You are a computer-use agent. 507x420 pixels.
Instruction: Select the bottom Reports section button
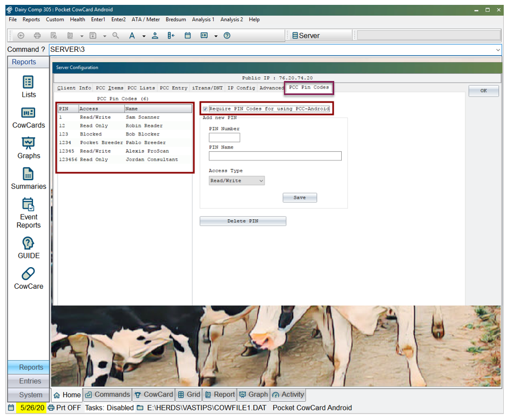(30, 367)
